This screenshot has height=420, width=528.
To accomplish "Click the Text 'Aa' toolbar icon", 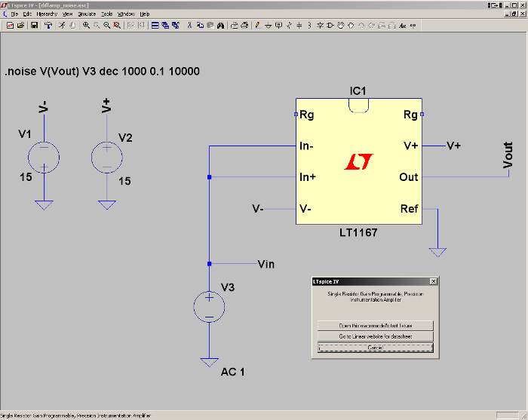I will (402, 26).
